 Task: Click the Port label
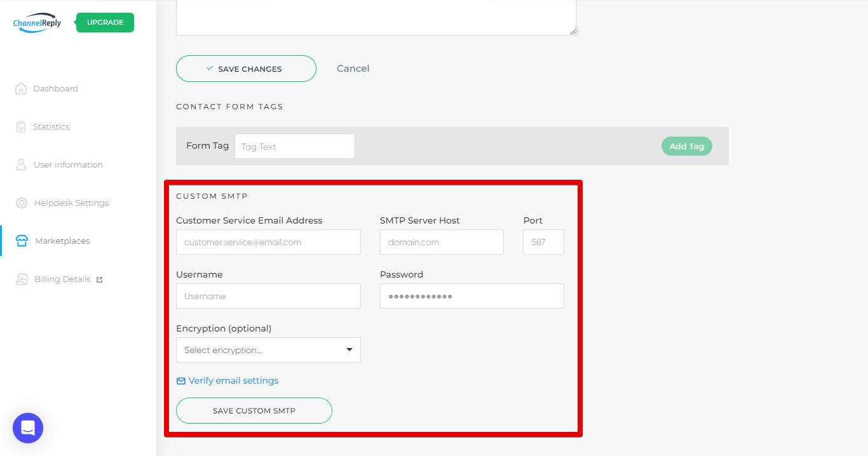point(533,220)
